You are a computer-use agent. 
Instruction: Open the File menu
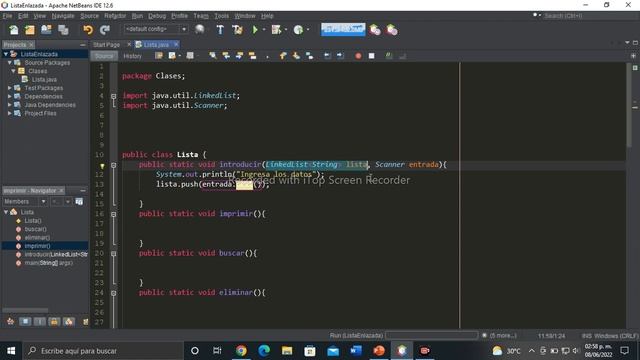pyautogui.click(x=7, y=16)
